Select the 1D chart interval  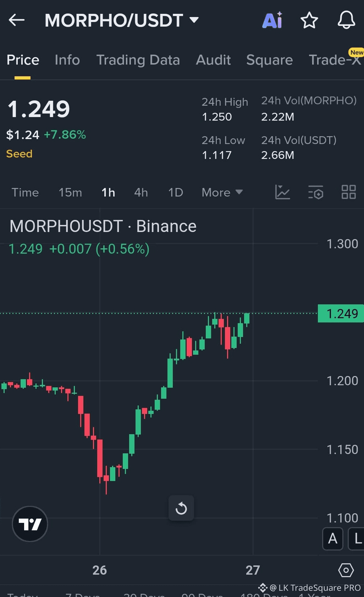[x=175, y=192]
